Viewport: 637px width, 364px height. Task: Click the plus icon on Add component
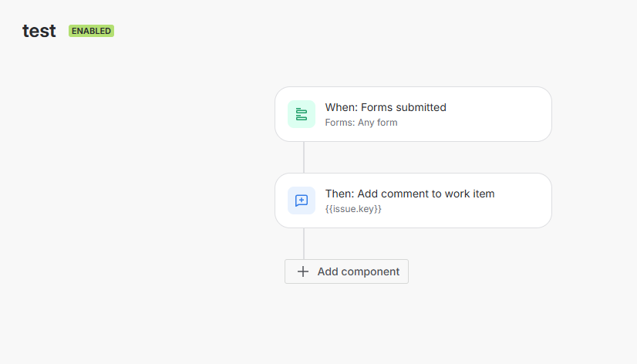pyautogui.click(x=303, y=271)
